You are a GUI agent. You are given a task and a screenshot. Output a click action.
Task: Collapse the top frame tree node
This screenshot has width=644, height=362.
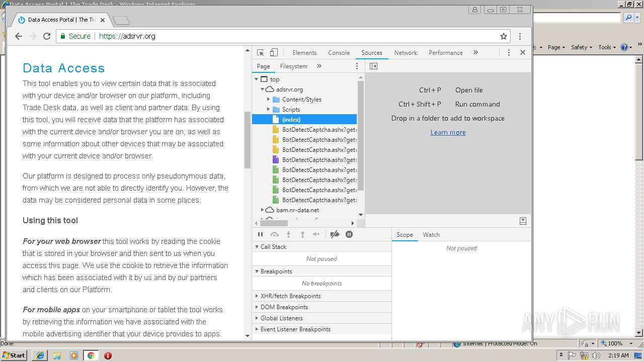(257, 79)
